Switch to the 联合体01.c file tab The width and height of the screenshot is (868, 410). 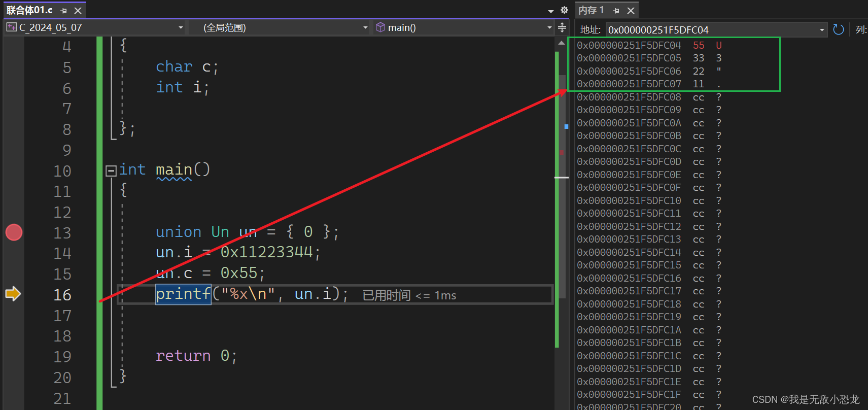point(29,10)
